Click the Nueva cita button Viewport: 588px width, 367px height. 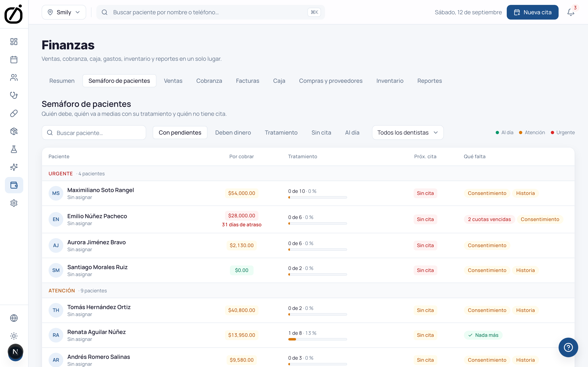[x=532, y=12]
